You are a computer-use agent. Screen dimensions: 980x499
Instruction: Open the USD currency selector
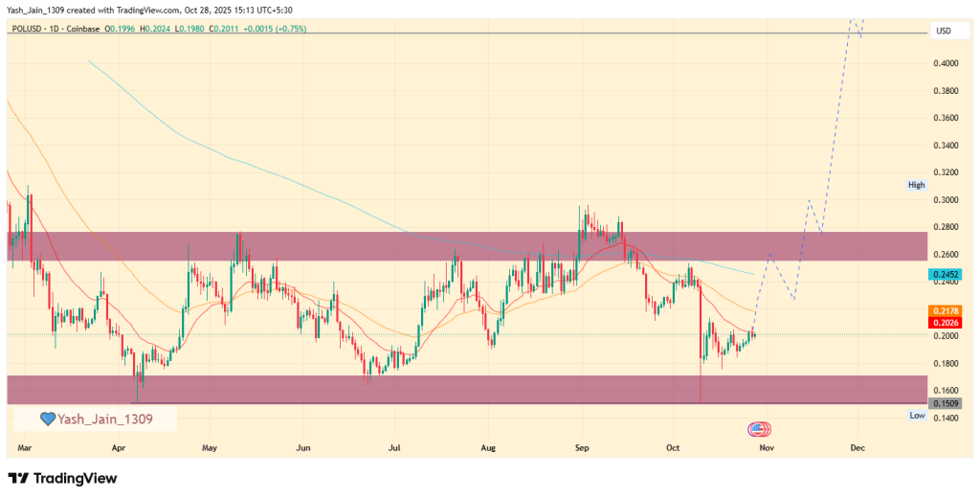pos(943,31)
